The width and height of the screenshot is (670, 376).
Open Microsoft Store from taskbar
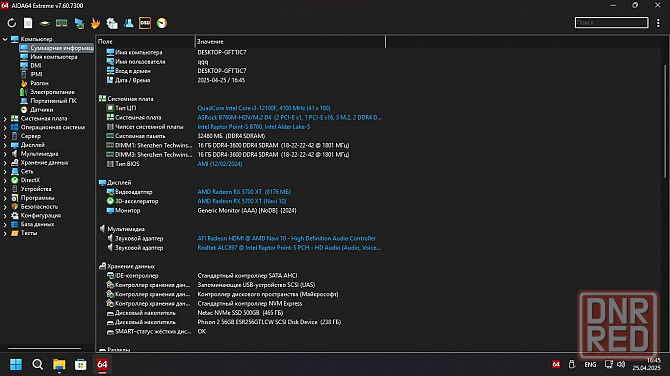(80, 364)
